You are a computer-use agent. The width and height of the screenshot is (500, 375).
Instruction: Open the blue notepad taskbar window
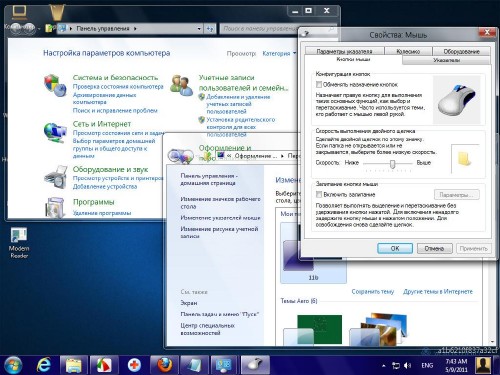point(194,365)
